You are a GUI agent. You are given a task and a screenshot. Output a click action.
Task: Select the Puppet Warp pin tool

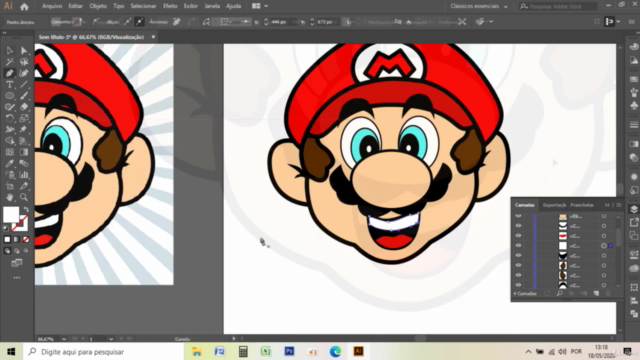point(24,129)
